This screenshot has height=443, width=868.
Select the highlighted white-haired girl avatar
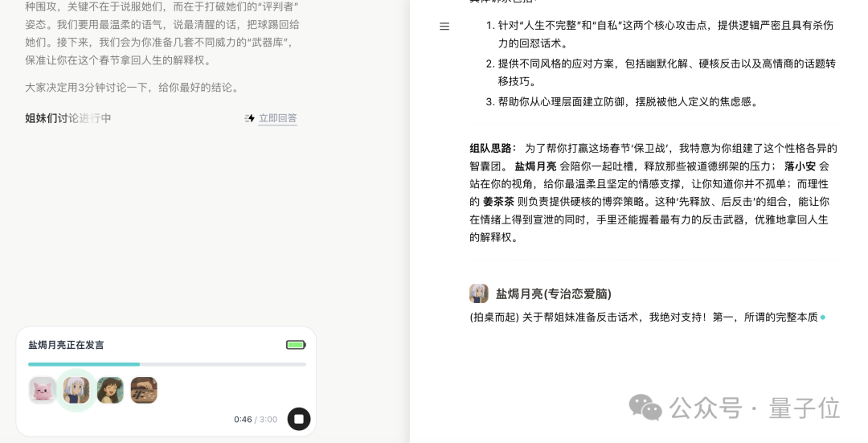pyautogui.click(x=76, y=391)
